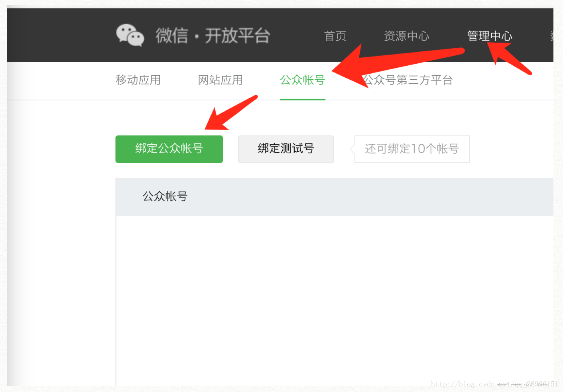The image size is (563, 392).
Task: Switch to the 网站应用 tab
Action: click(x=220, y=80)
